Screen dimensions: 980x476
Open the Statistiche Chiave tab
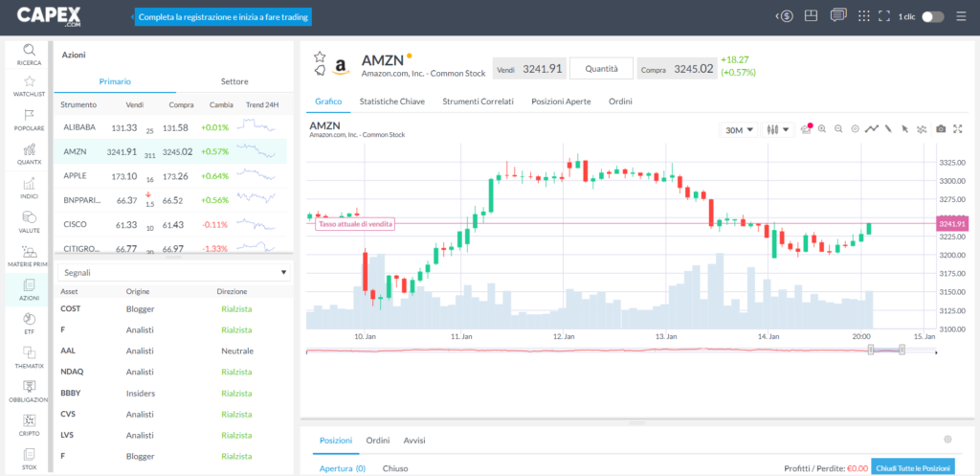coord(391,102)
